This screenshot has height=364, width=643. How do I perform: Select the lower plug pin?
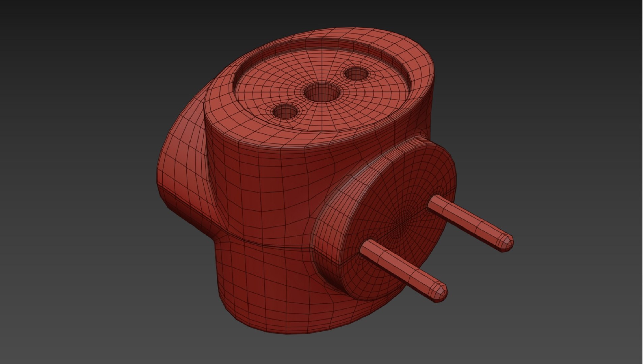[x=404, y=271]
